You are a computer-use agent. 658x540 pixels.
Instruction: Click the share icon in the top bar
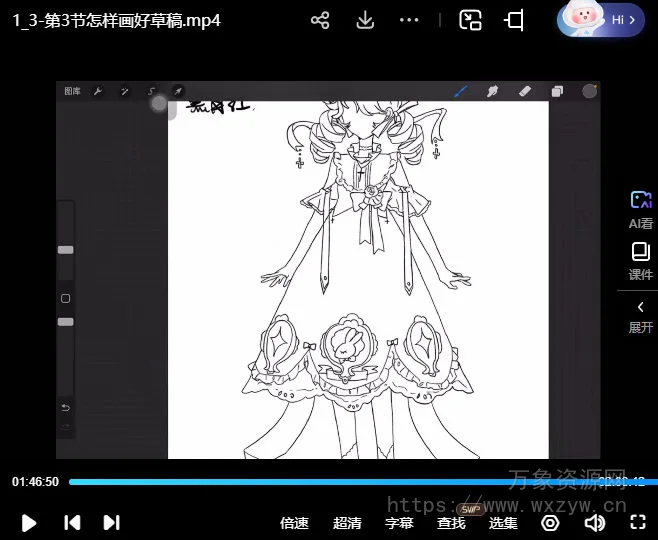[x=320, y=20]
